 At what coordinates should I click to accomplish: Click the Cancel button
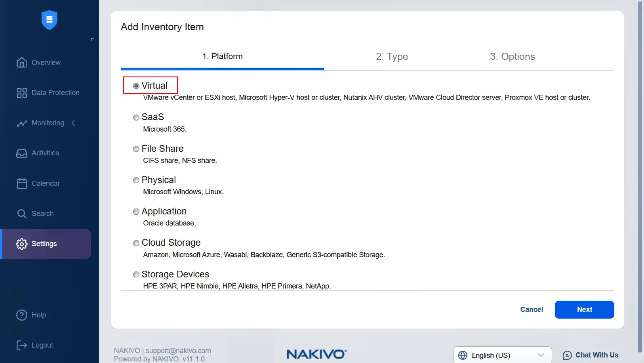531,310
